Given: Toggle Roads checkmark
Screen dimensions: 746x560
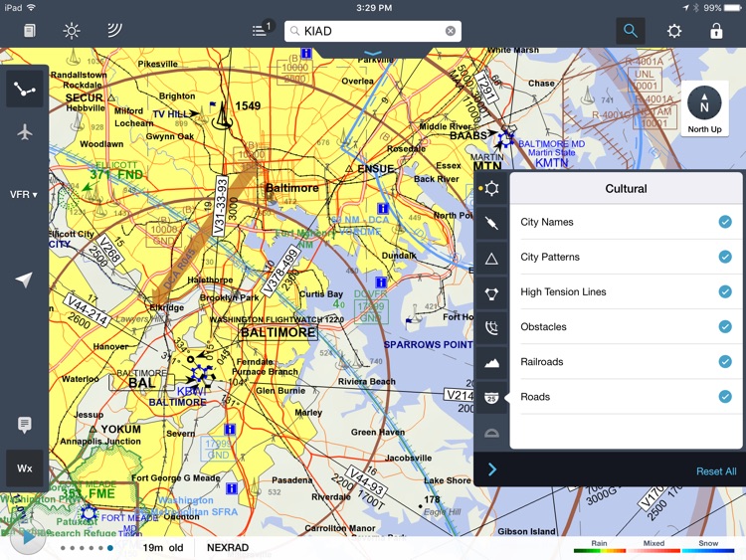Looking at the screenshot, I should tap(725, 396).
